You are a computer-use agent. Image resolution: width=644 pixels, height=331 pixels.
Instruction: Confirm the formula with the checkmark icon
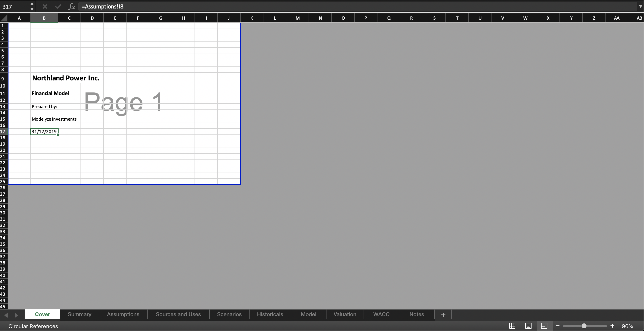click(x=58, y=6)
